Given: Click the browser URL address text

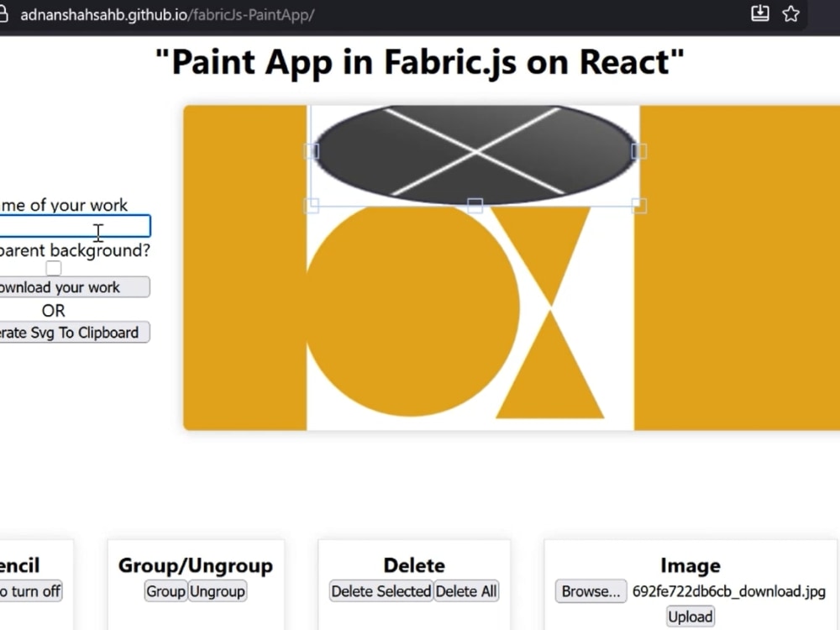Looking at the screenshot, I should point(167,14).
